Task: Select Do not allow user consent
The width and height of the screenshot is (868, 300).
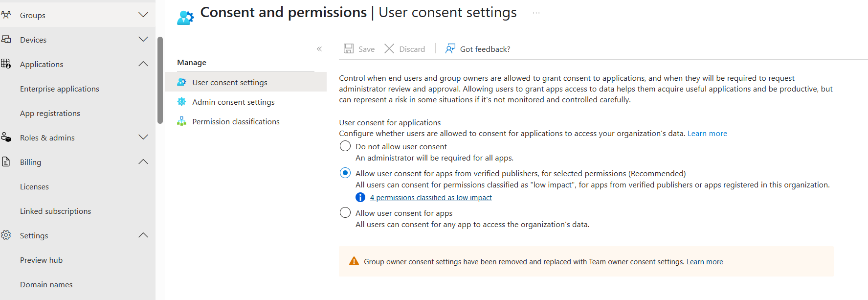Action: pyautogui.click(x=345, y=146)
